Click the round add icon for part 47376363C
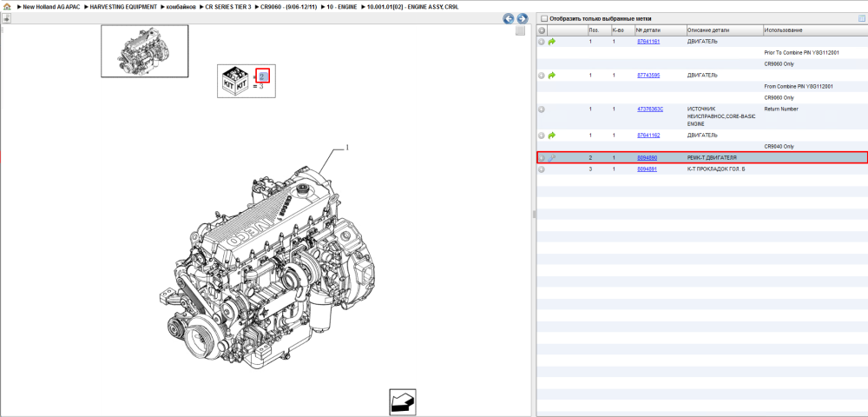Viewport: 868px width, 417px height. pos(542,109)
